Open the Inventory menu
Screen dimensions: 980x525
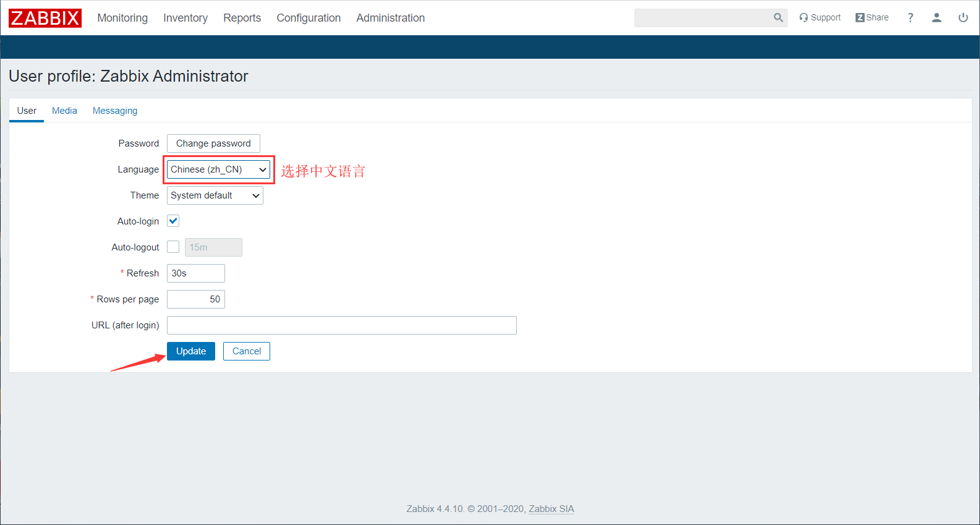pyautogui.click(x=185, y=18)
